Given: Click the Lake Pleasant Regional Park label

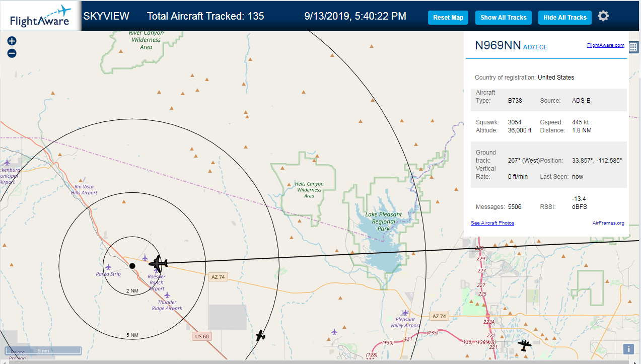Looking at the screenshot, I should [x=384, y=222].
